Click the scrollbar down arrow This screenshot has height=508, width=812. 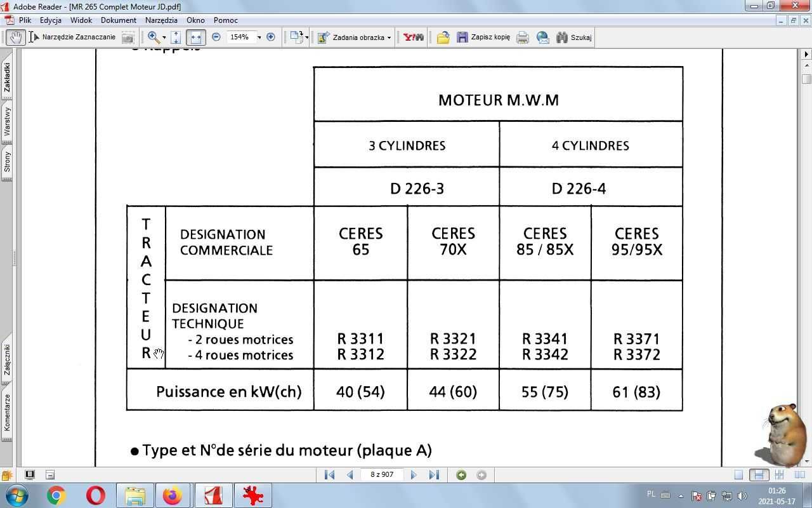tap(806, 461)
